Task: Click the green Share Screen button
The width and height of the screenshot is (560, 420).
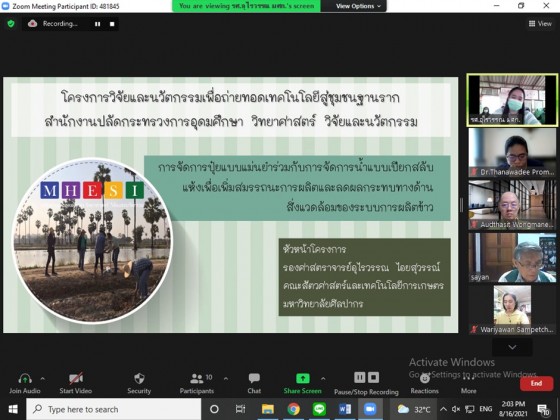Action: (x=303, y=383)
